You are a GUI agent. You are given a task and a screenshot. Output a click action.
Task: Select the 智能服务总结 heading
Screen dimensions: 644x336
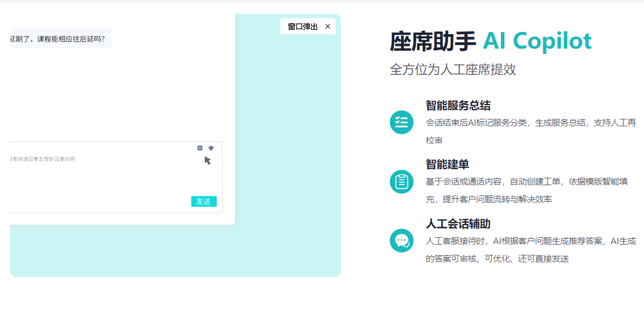pyautogui.click(x=458, y=106)
